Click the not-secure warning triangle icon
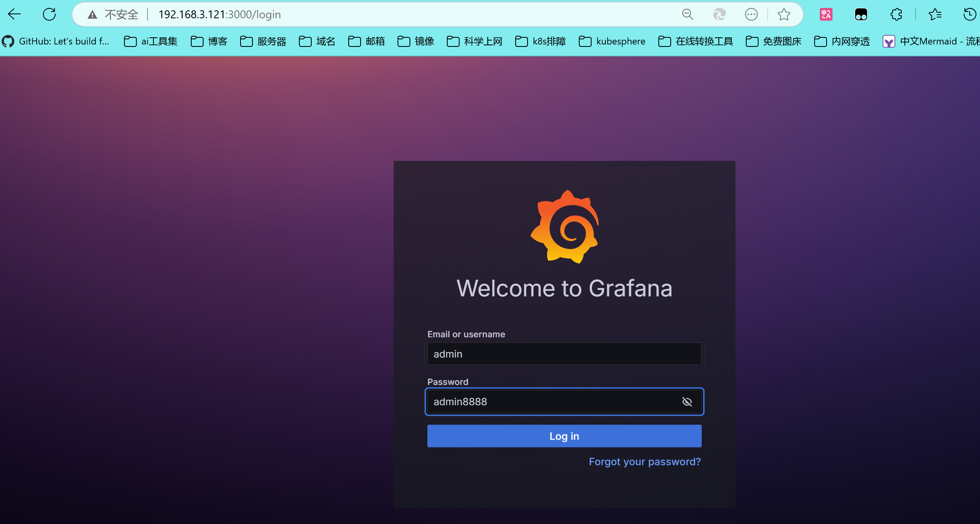Screen dimensions: 980x524 tap(92, 15)
